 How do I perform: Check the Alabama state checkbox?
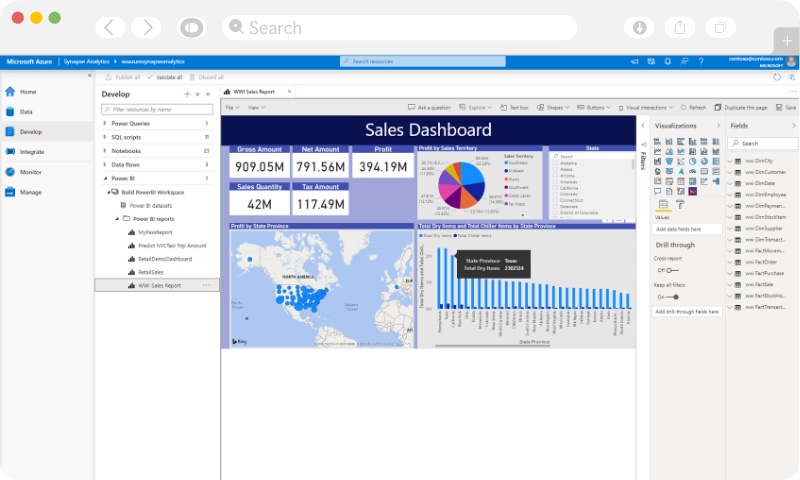(x=555, y=163)
